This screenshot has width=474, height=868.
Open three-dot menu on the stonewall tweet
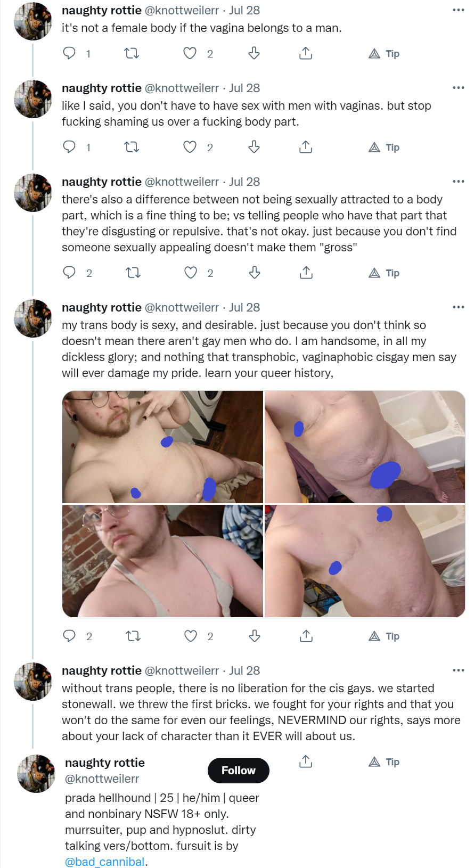458,670
